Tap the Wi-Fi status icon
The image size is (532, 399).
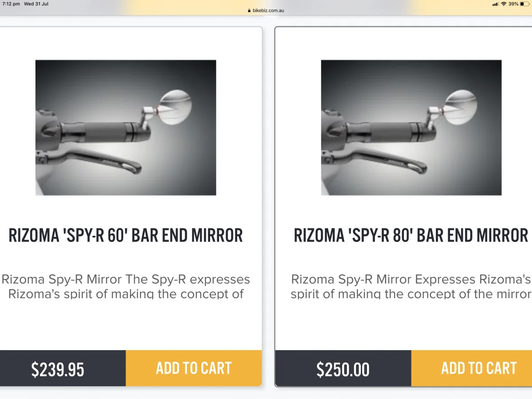504,4
